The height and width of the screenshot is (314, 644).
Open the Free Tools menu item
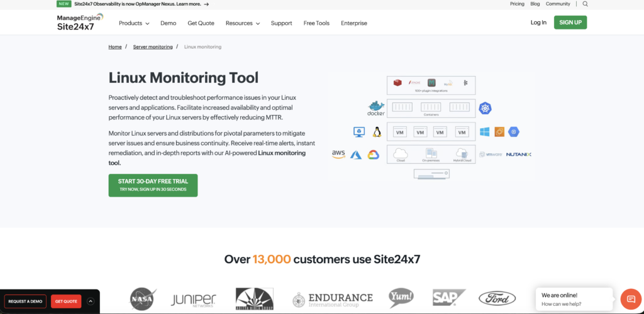[x=316, y=23]
